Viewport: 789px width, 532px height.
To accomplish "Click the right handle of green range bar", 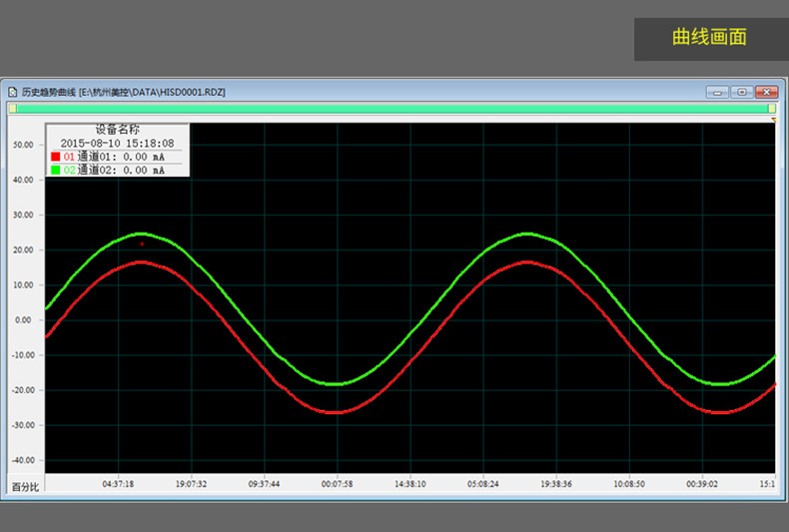I will coord(772,109).
